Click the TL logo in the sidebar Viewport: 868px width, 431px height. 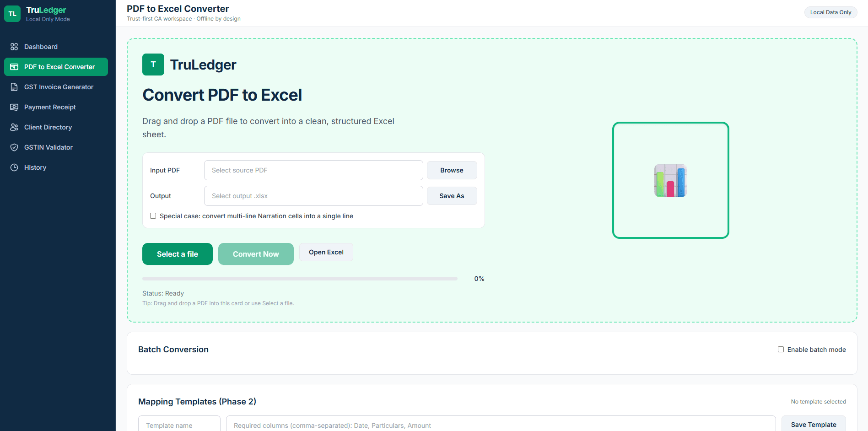tap(12, 13)
